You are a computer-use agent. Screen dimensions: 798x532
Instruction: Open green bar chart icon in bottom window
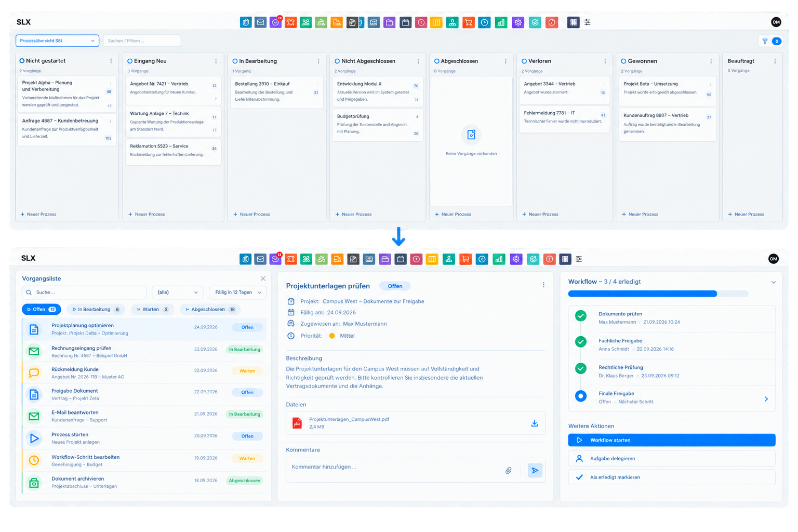[x=499, y=259]
